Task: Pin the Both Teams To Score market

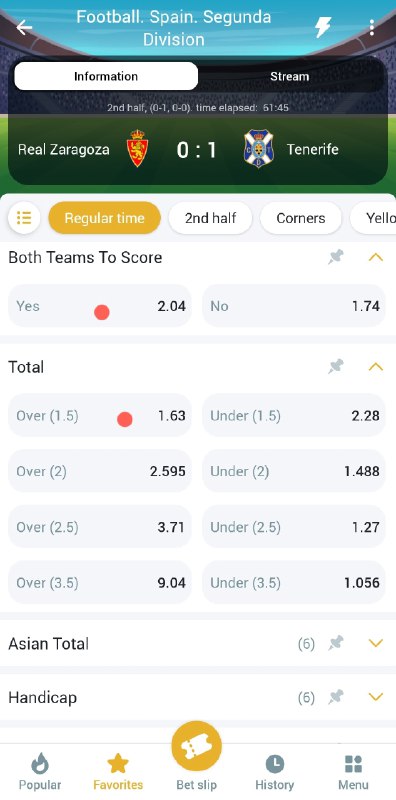Action: 336,257
